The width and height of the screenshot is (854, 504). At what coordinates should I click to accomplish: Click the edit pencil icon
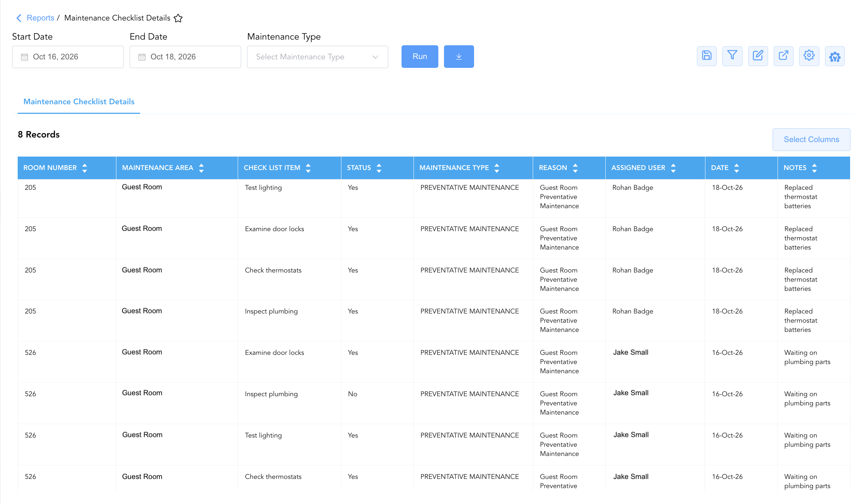[x=758, y=56]
